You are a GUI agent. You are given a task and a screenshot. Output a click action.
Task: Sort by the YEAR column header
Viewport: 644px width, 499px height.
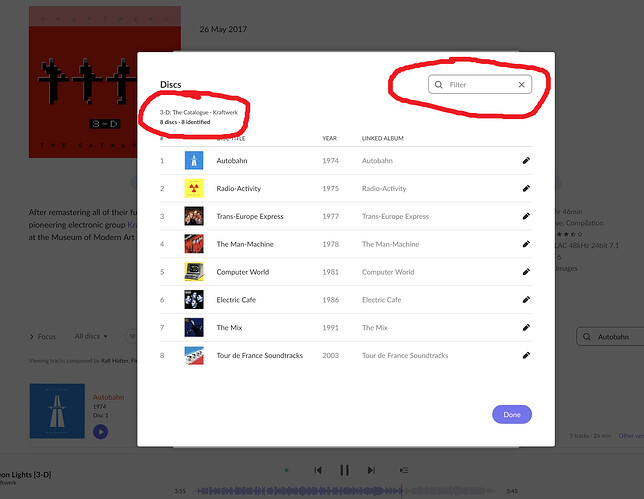point(329,138)
